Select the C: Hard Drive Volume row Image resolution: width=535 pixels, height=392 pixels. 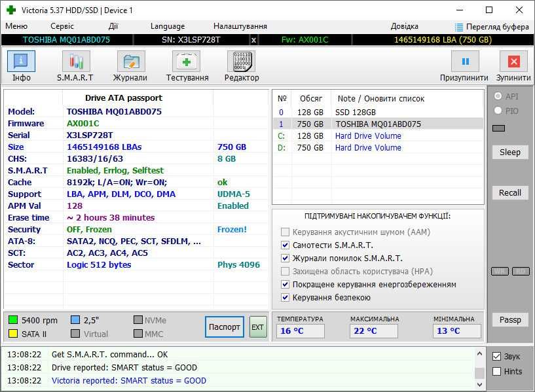pos(378,135)
